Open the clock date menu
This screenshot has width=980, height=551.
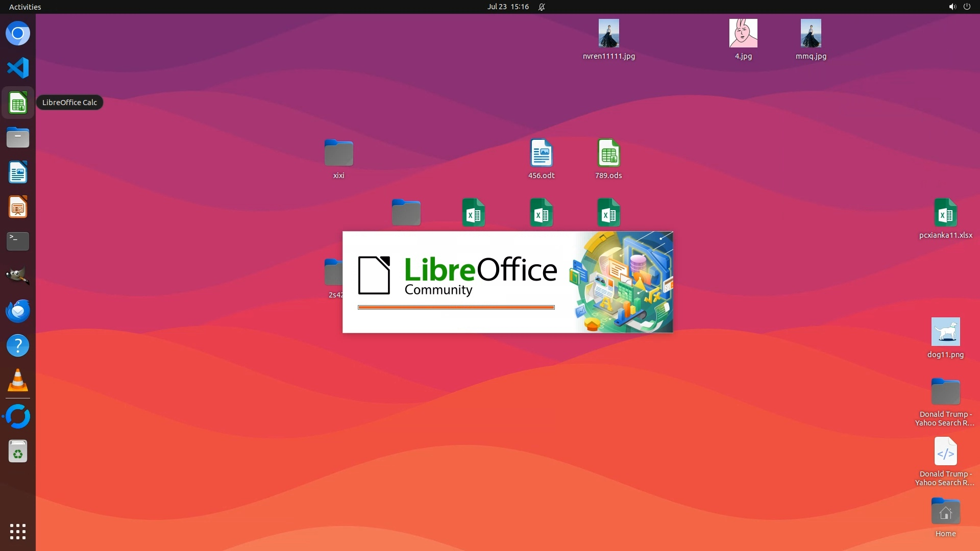pyautogui.click(x=507, y=7)
